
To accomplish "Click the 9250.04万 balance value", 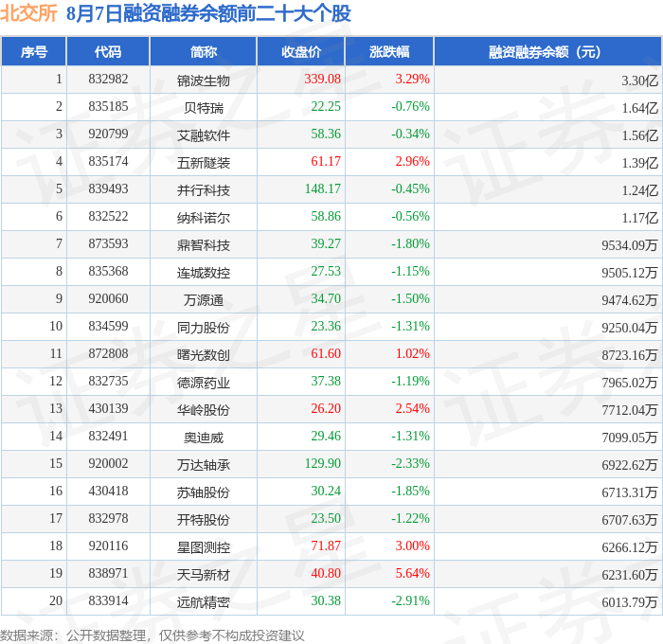I will coord(630,328).
